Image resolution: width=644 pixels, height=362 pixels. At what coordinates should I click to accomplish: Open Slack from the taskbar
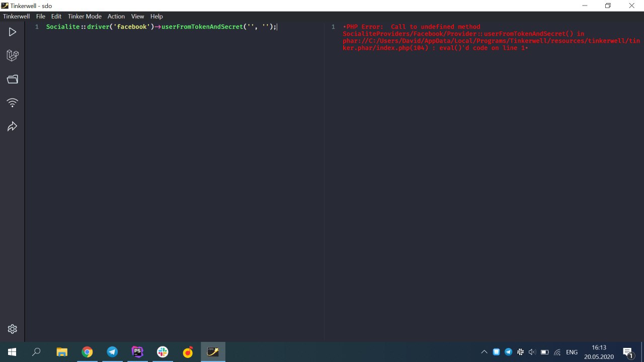[163, 352]
